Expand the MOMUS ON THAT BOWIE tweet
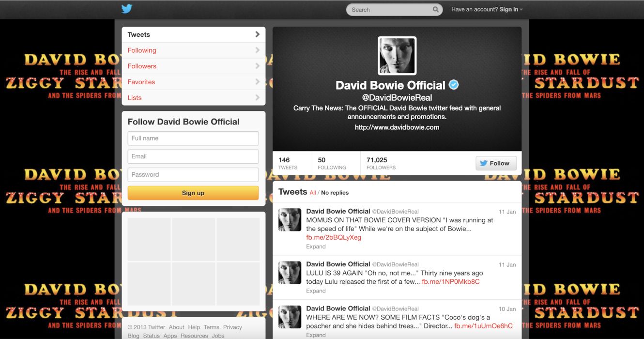This screenshot has width=644, height=339. (x=316, y=247)
